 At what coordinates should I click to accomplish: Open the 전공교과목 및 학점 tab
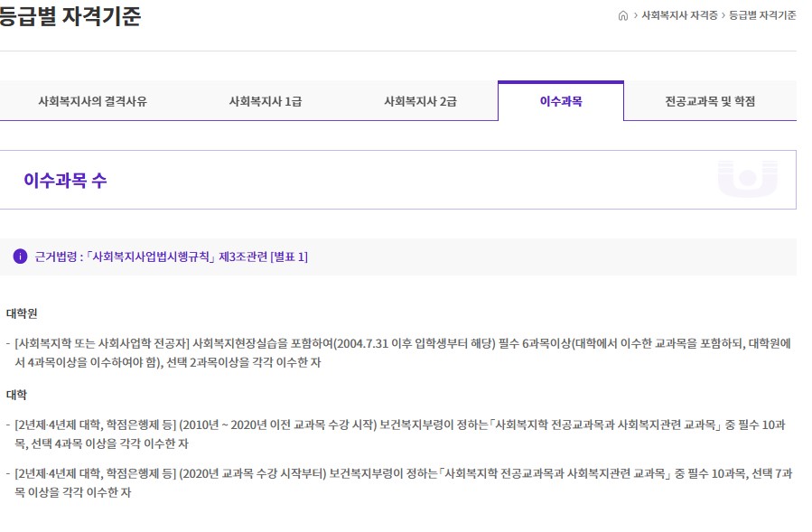(712, 101)
